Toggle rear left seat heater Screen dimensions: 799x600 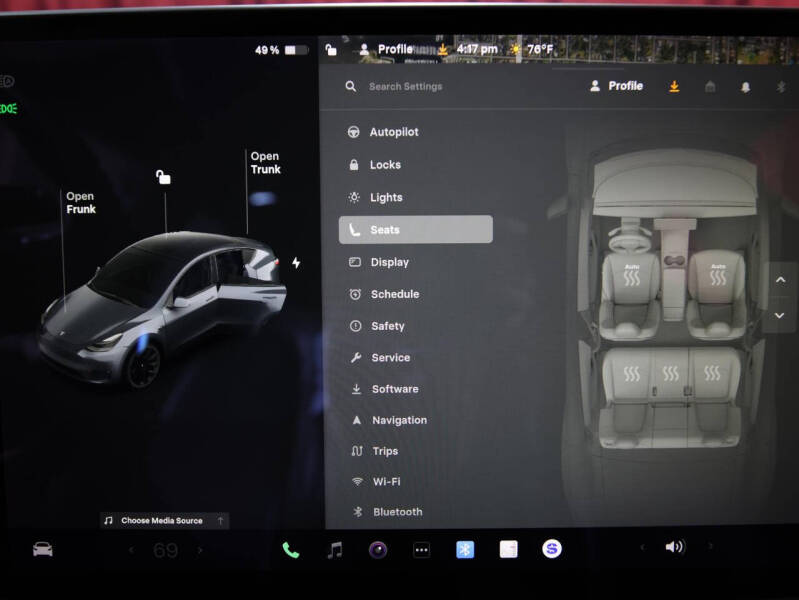click(x=631, y=374)
